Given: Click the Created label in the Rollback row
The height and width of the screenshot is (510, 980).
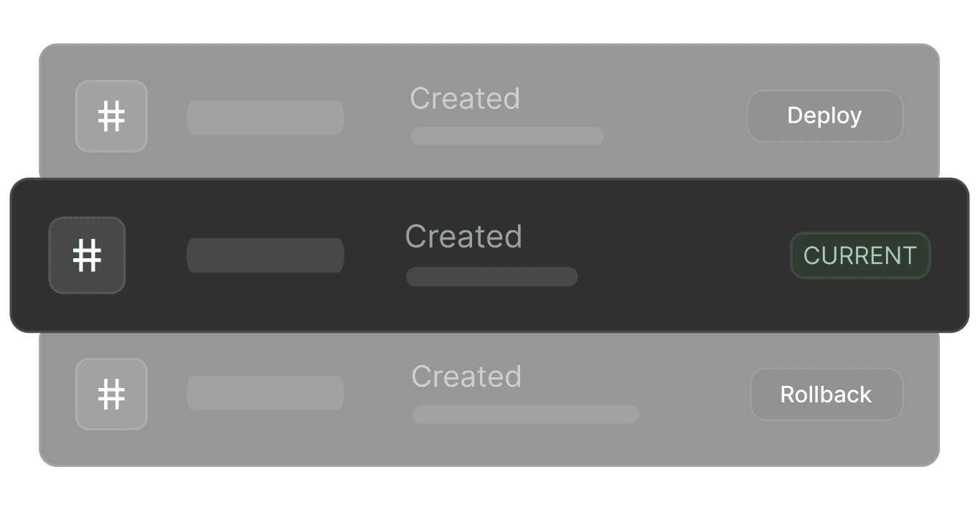Looking at the screenshot, I should point(466,377).
